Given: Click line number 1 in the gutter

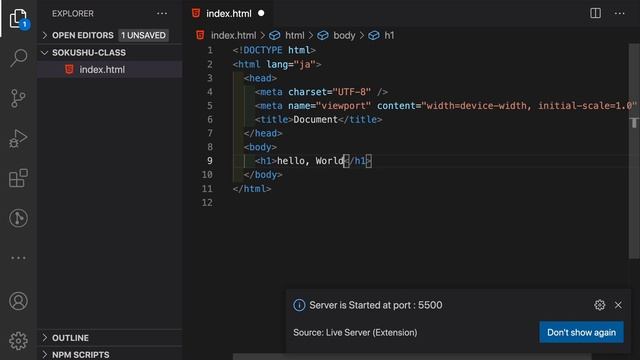Looking at the screenshot, I should [210, 50].
